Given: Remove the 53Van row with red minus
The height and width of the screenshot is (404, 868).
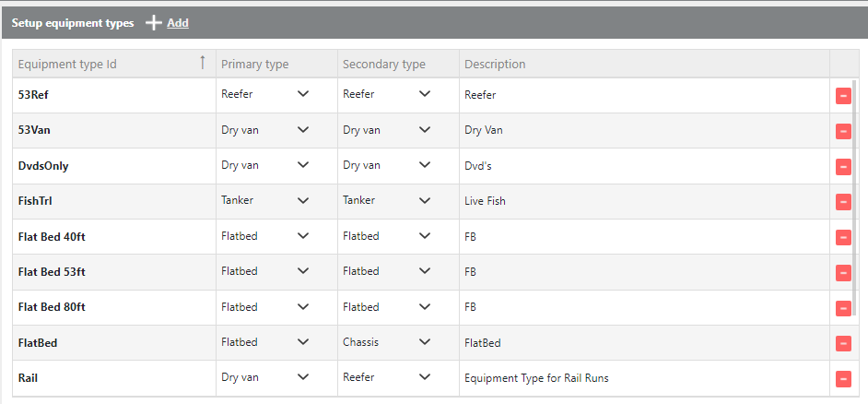Looking at the screenshot, I should click(x=843, y=131).
